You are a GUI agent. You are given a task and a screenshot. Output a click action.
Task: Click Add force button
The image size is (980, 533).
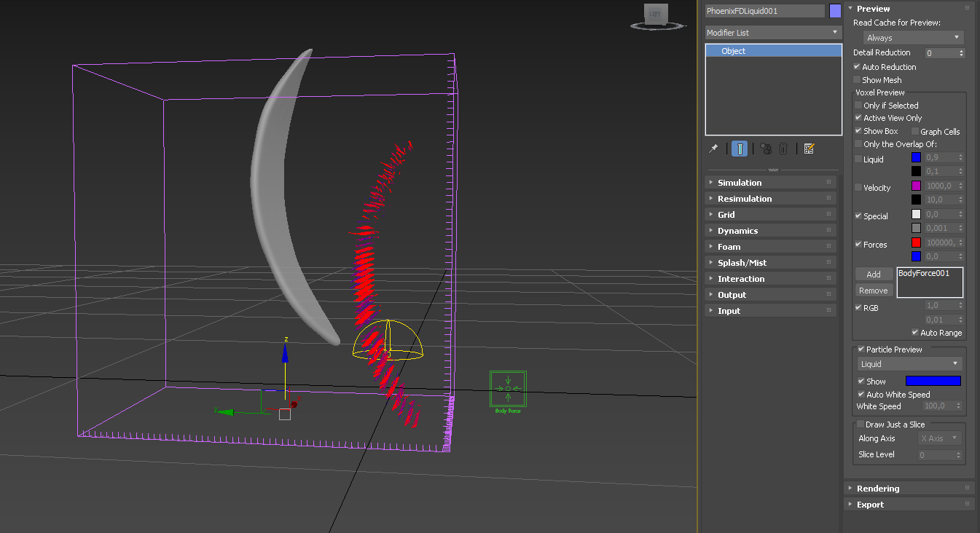pos(874,275)
